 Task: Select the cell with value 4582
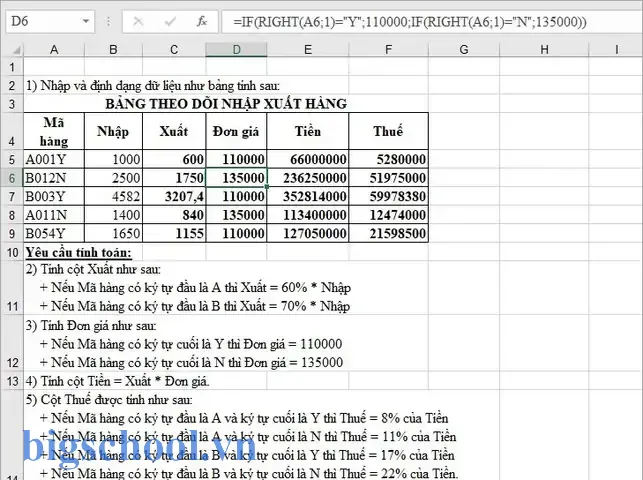(x=114, y=196)
